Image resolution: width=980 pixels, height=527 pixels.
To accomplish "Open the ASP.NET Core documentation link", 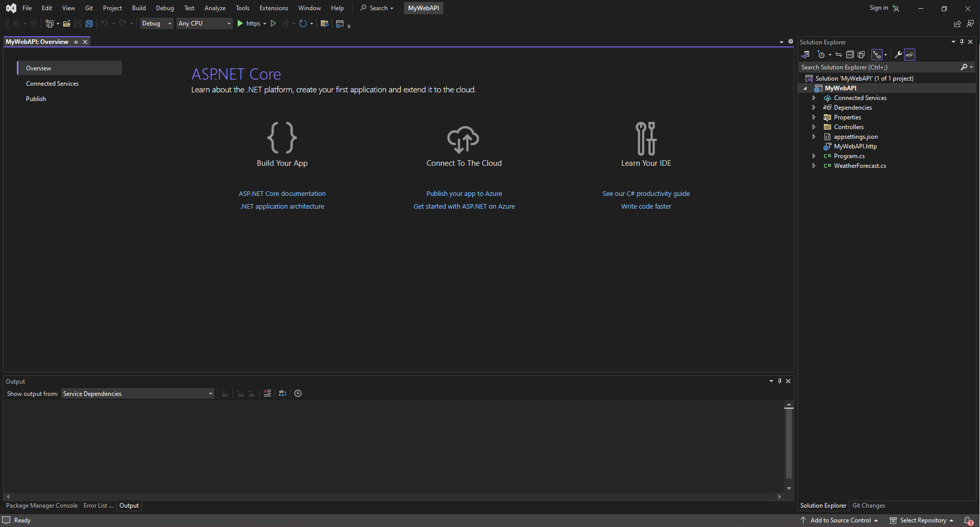I will pos(282,193).
